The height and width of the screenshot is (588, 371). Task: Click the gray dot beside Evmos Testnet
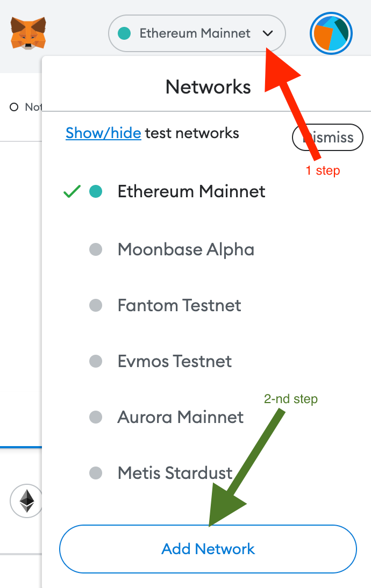click(96, 361)
